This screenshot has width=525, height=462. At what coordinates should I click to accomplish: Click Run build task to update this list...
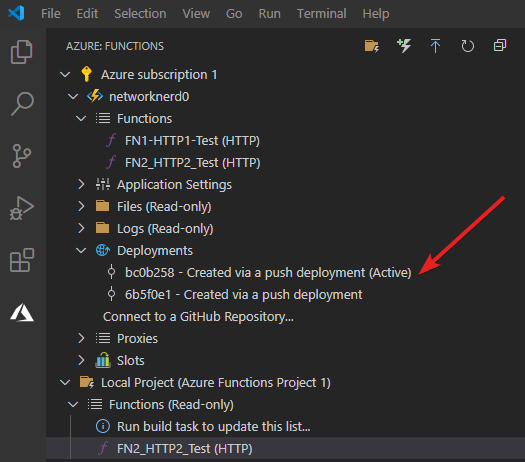tap(214, 426)
